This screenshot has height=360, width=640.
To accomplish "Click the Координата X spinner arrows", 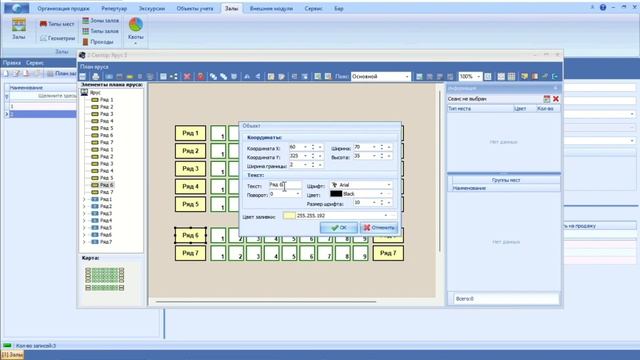I will [x=313, y=147].
